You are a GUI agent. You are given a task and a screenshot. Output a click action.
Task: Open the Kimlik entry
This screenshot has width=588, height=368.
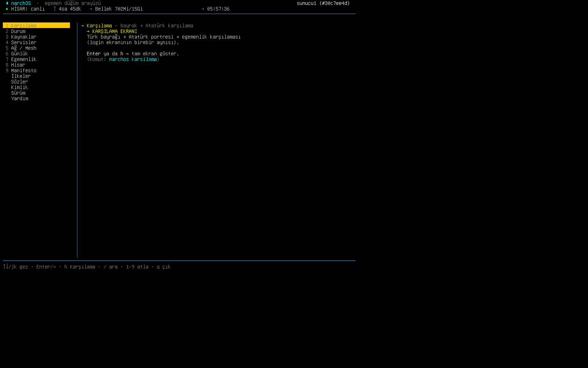click(x=19, y=87)
